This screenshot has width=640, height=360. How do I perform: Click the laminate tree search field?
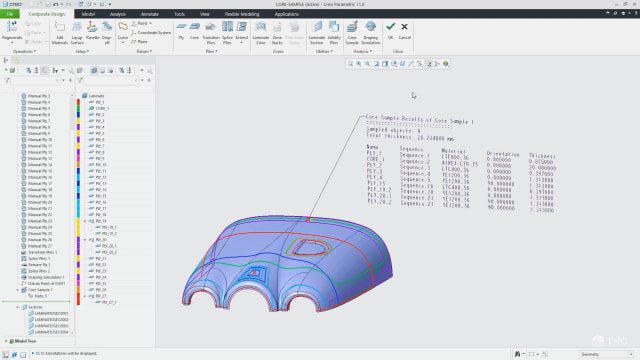coord(111,80)
